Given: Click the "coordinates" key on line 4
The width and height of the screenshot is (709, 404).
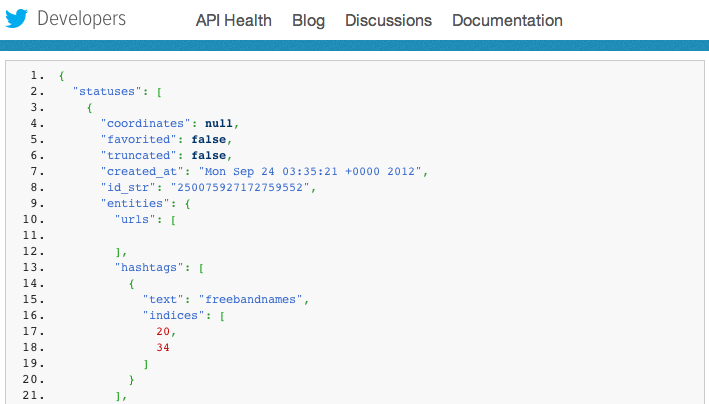Looking at the screenshot, I should pos(145,123).
